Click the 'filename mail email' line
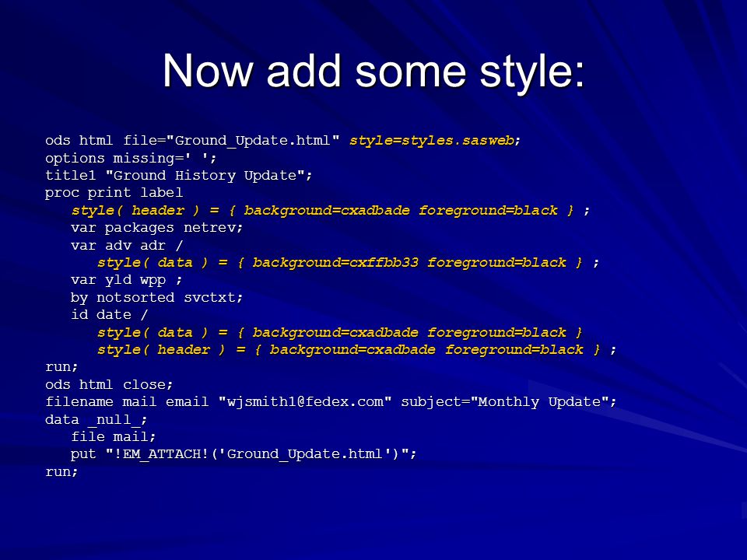Screen dimensions: 747x560 [x=331, y=402]
